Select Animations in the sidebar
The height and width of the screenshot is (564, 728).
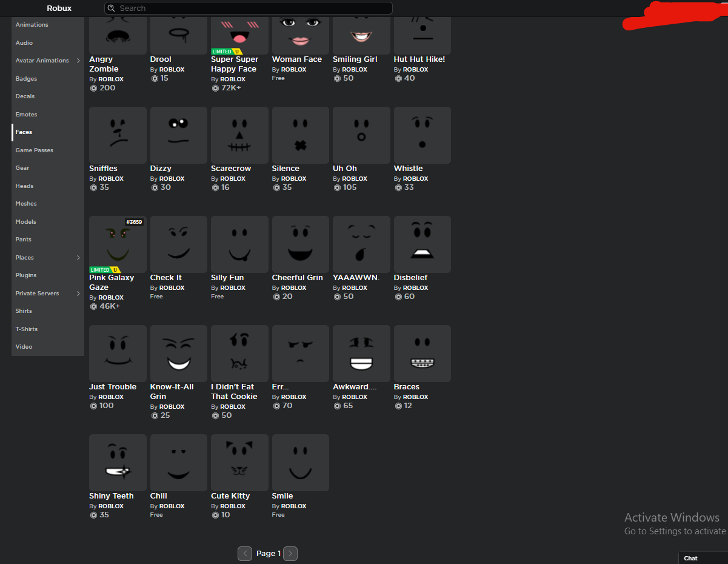pos(32,25)
